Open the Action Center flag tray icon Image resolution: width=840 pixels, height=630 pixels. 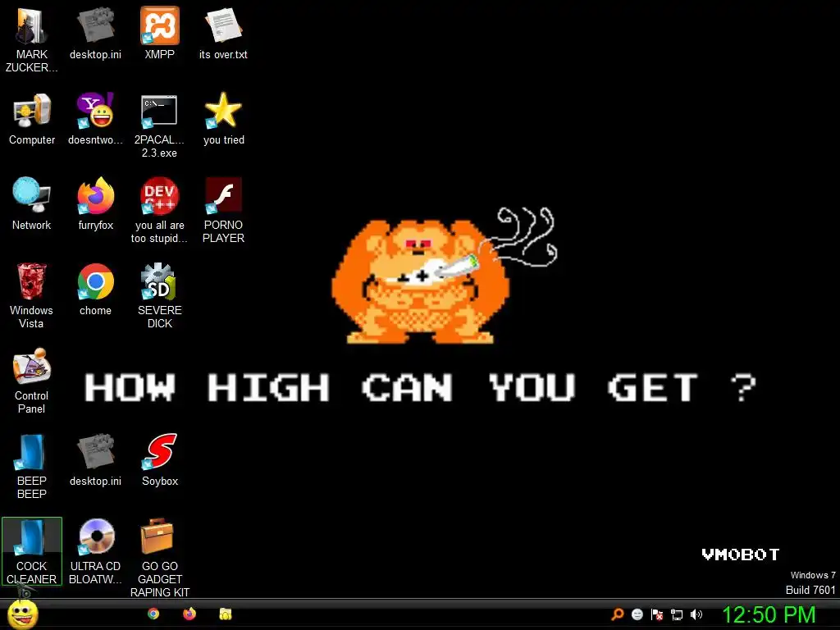(657, 614)
